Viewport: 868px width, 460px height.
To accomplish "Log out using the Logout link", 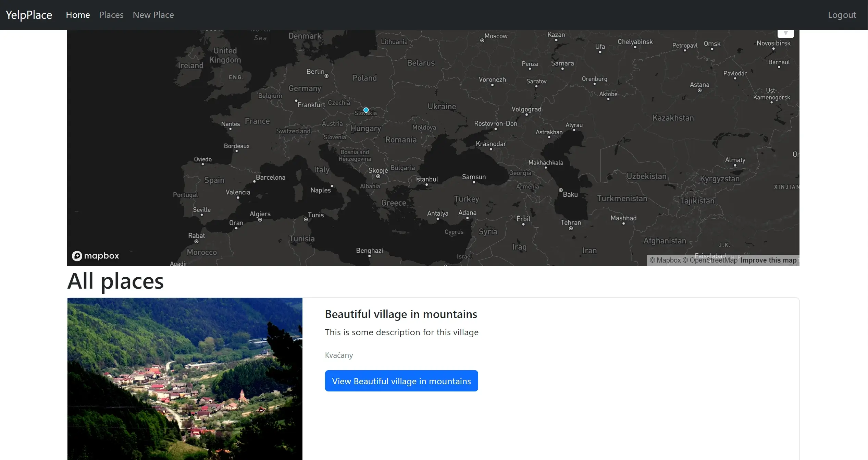I will point(842,15).
